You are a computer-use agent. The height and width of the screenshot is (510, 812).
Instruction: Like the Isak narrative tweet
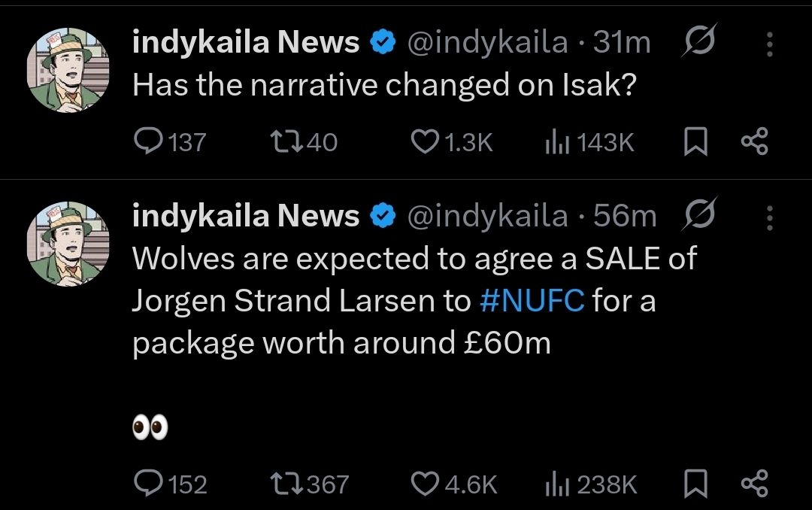(x=426, y=142)
